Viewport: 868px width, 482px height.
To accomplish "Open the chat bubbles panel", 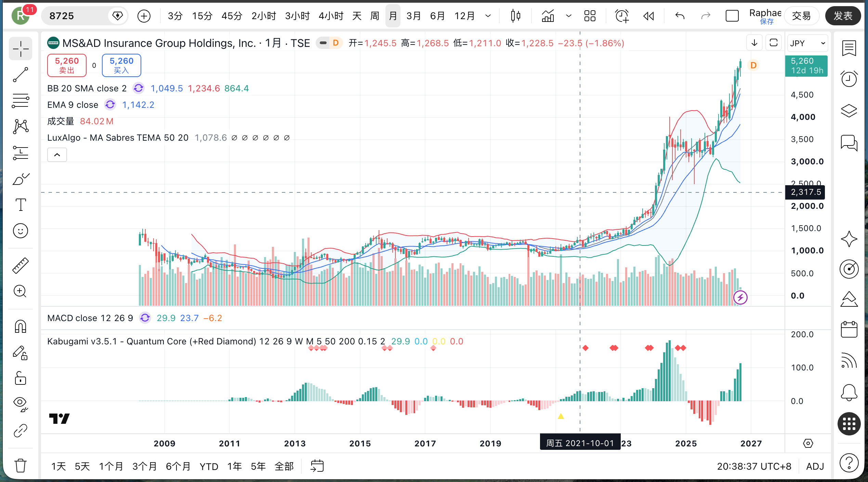I will 849,142.
